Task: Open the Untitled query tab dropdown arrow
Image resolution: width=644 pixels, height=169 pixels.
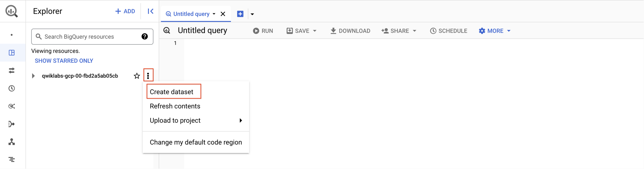Action: 214,14
